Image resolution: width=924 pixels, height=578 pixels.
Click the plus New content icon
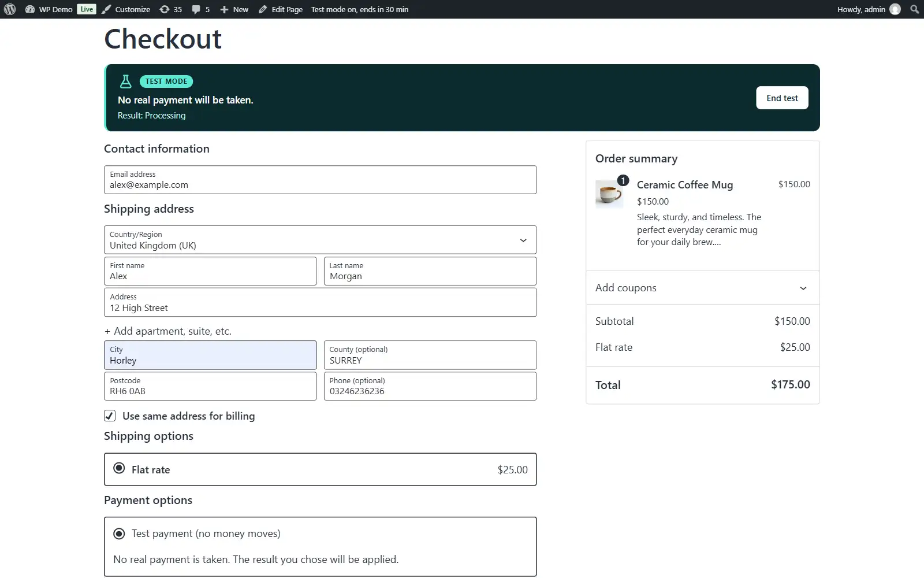(x=225, y=9)
